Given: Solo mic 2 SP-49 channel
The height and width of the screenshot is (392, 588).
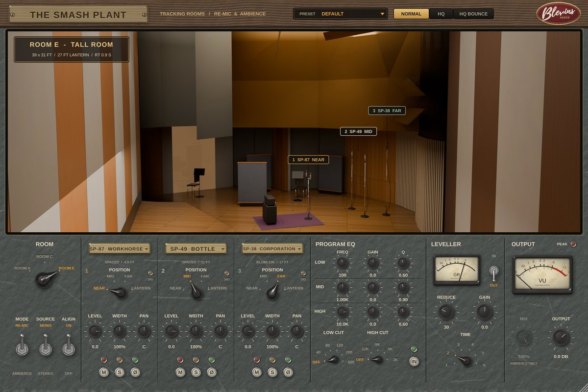Looking at the screenshot, I should 196,372.
